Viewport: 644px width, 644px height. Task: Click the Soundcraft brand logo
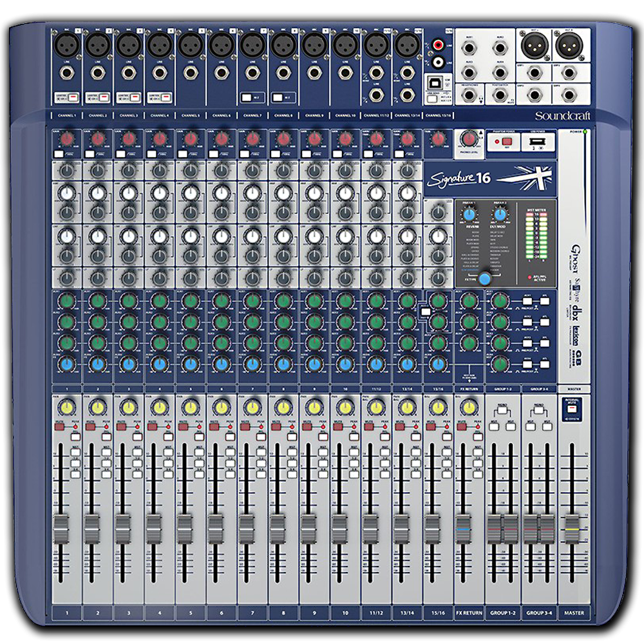click(562, 116)
